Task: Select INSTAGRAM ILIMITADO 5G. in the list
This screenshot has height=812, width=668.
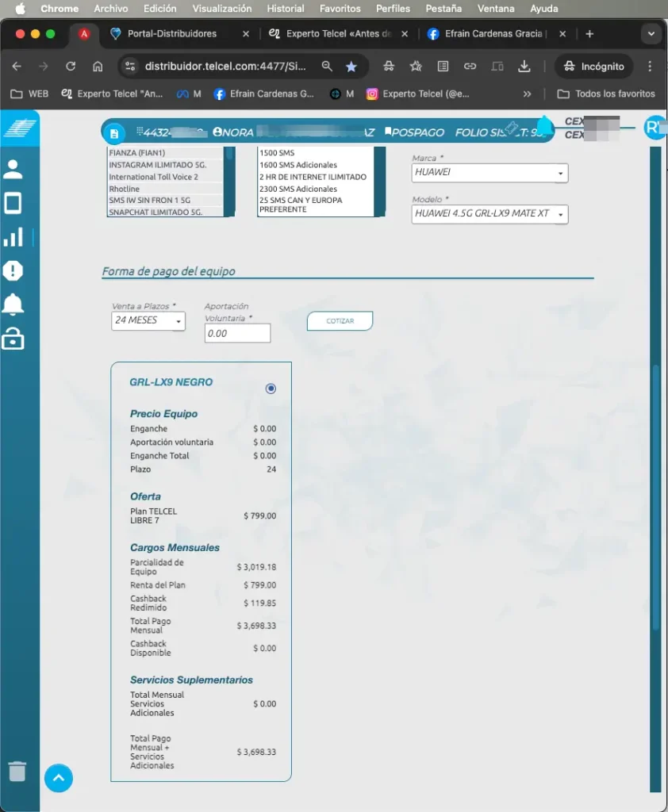Action: (x=158, y=165)
